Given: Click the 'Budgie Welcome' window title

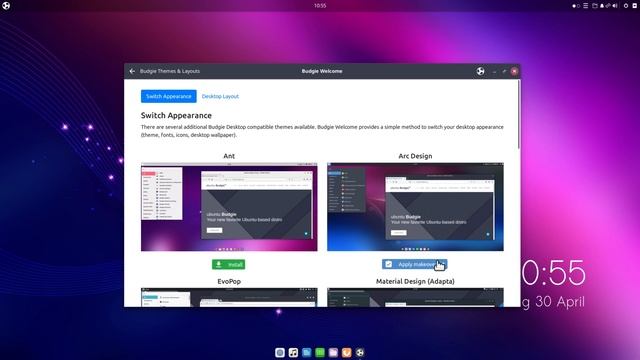Looking at the screenshot, I should pos(322,71).
